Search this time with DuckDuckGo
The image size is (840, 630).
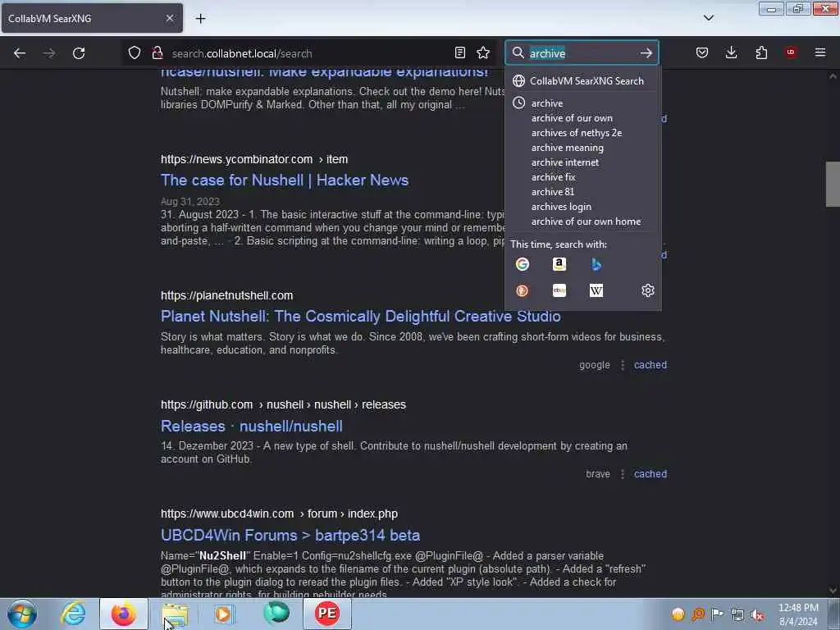tap(523, 290)
